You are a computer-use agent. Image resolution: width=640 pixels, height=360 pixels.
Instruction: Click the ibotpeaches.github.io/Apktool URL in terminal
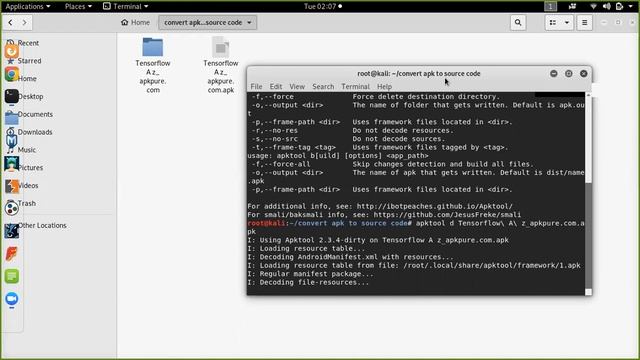coord(434,206)
